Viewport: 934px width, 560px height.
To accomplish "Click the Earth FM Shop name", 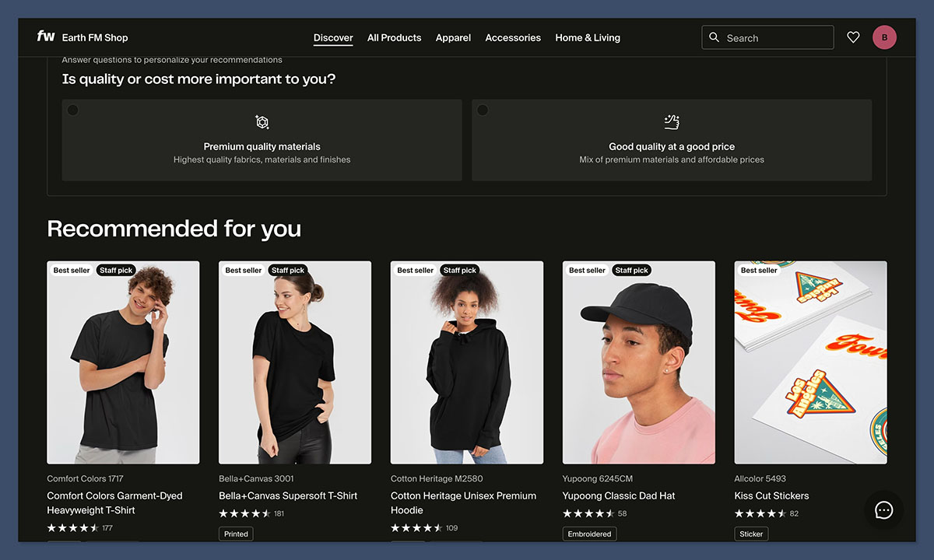I will pos(95,37).
